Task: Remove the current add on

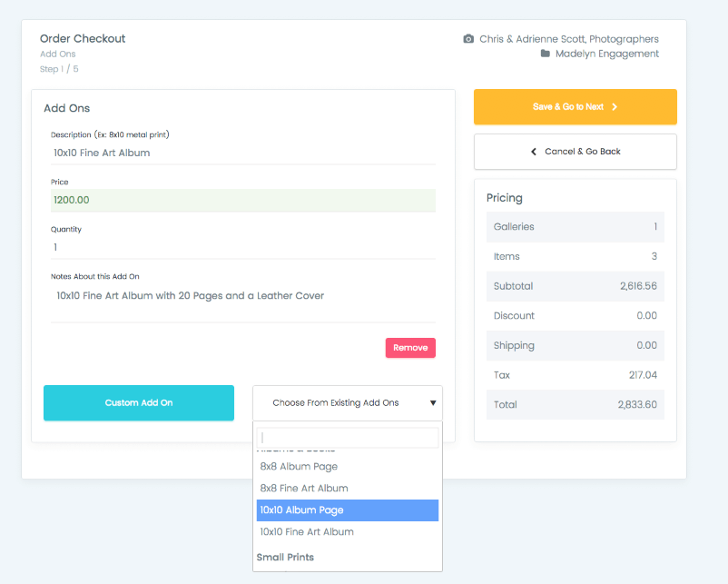Action: point(410,348)
